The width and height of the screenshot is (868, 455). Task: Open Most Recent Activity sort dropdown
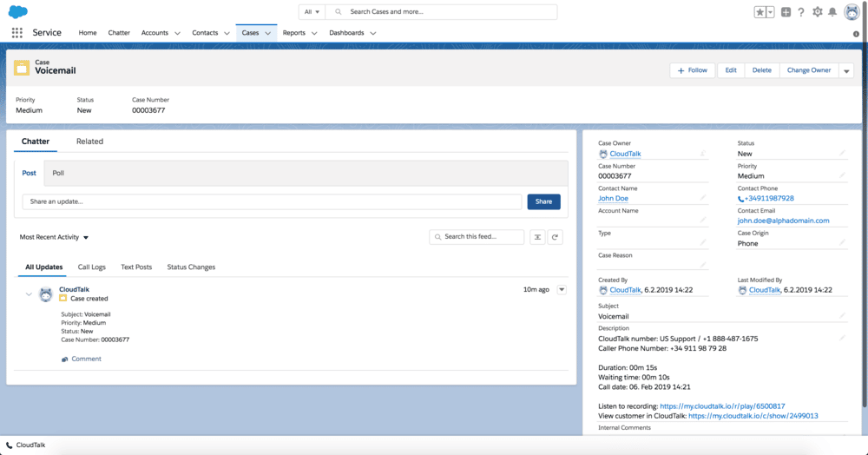(x=54, y=237)
